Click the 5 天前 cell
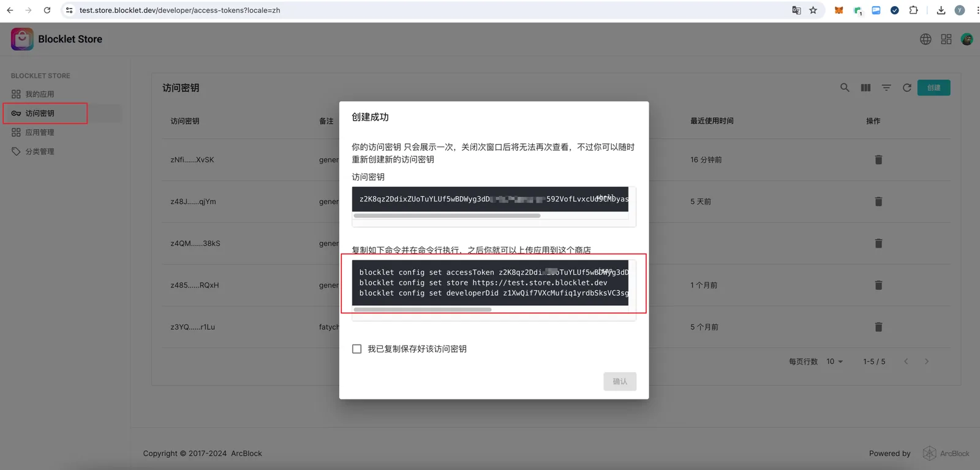 click(x=701, y=202)
